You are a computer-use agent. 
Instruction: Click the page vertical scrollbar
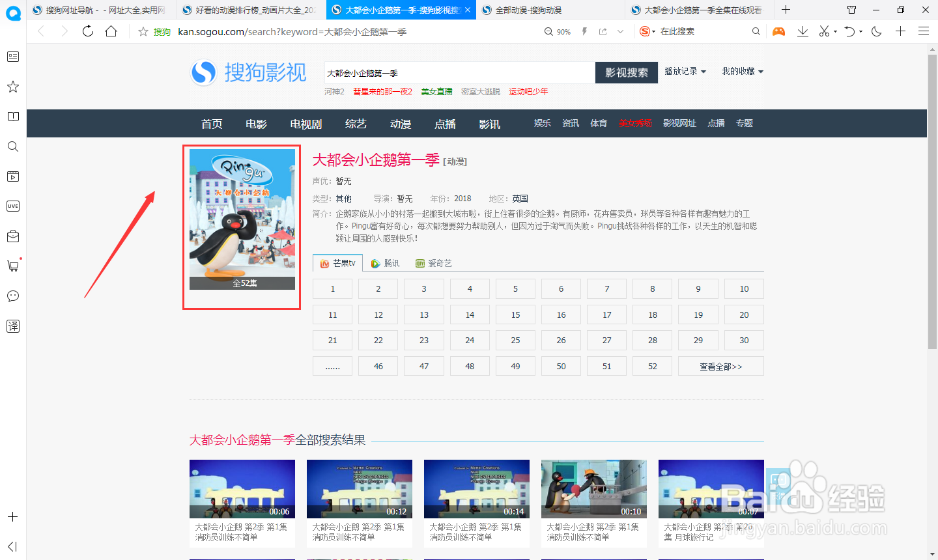click(x=932, y=202)
